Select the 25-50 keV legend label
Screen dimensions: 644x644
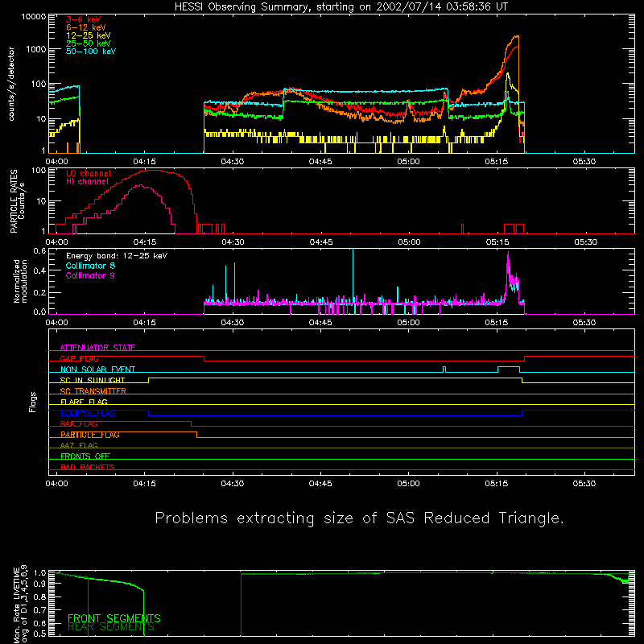(89, 43)
